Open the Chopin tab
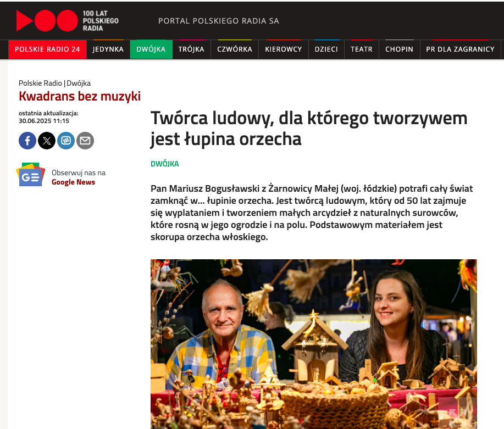504x429 pixels. [x=399, y=49]
